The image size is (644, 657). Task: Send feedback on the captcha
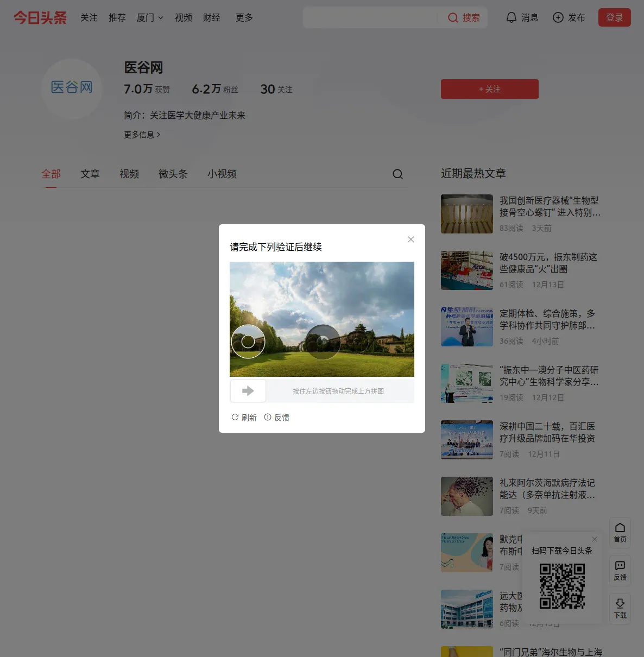pos(276,418)
